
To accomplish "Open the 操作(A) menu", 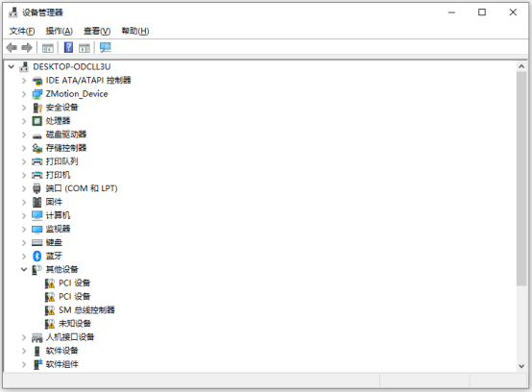I will tap(59, 31).
